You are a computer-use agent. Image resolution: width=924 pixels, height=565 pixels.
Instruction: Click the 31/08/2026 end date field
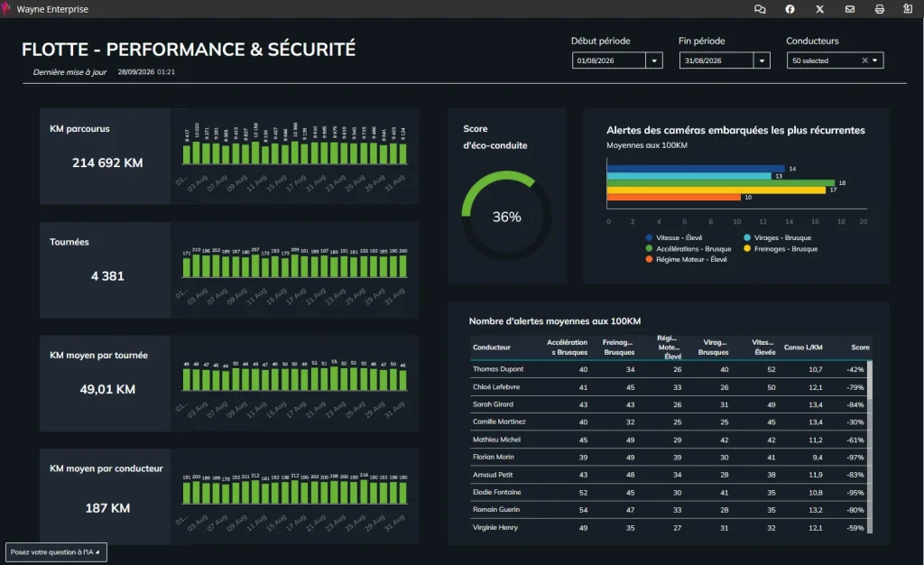[716, 60]
